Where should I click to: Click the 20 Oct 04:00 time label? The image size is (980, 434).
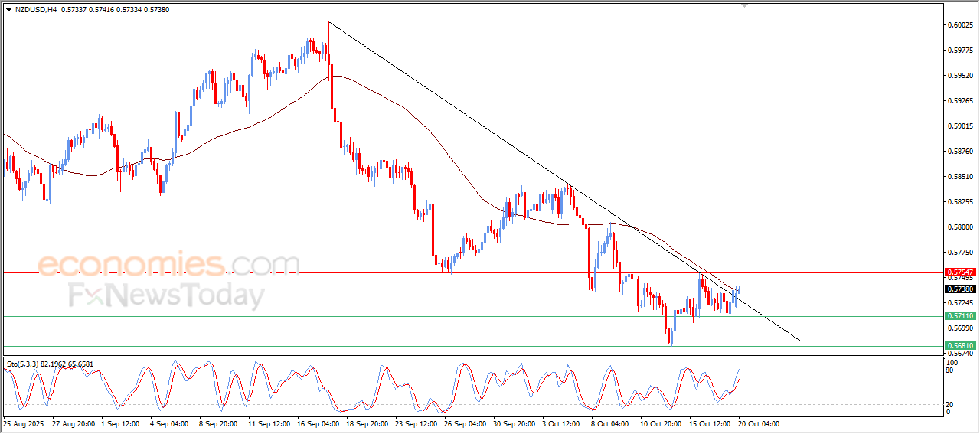(759, 423)
